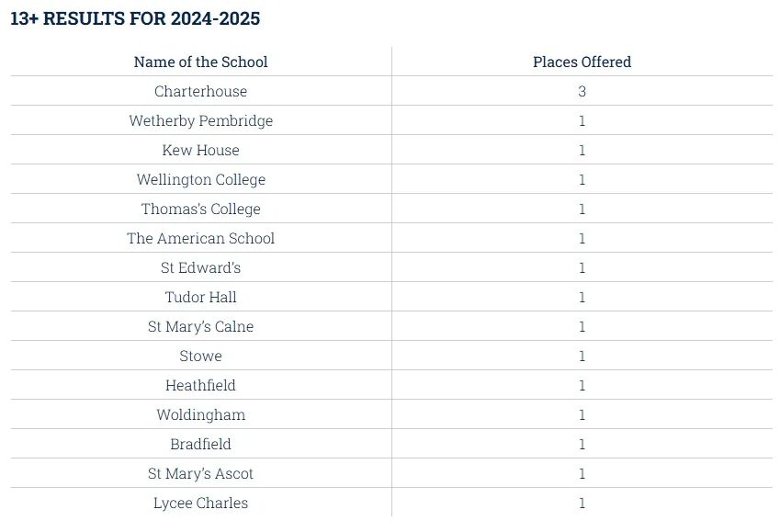Click the St Mary's Calne entry
The image size is (780, 532).
200,326
